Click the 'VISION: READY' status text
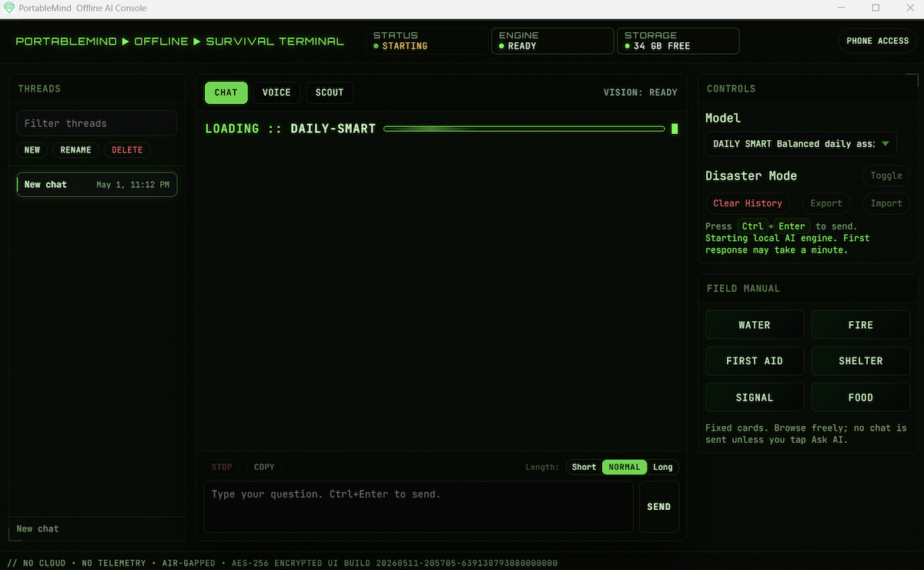This screenshot has width=924, height=570. click(641, 92)
